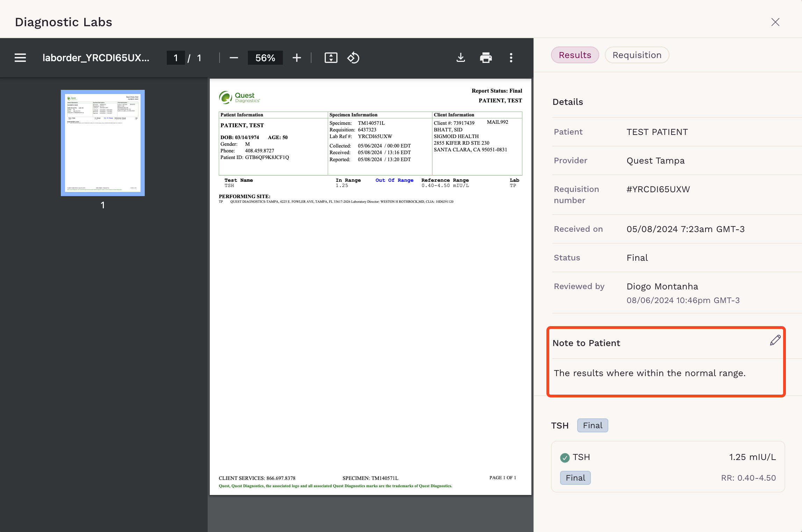
Task: Click the Out Of Range column header
Action: 394,180
